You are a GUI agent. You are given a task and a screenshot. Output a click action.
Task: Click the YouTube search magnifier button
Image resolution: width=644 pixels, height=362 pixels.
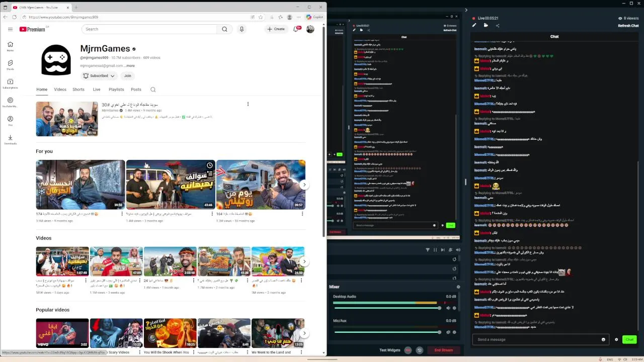click(x=224, y=29)
